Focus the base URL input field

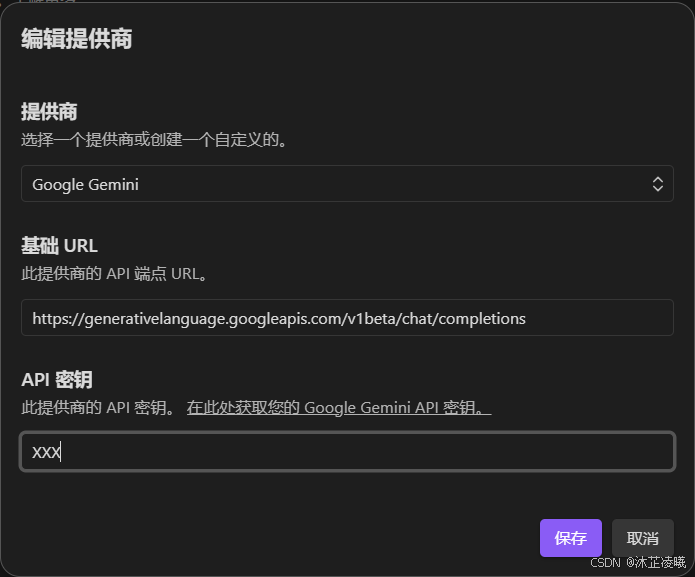347,318
